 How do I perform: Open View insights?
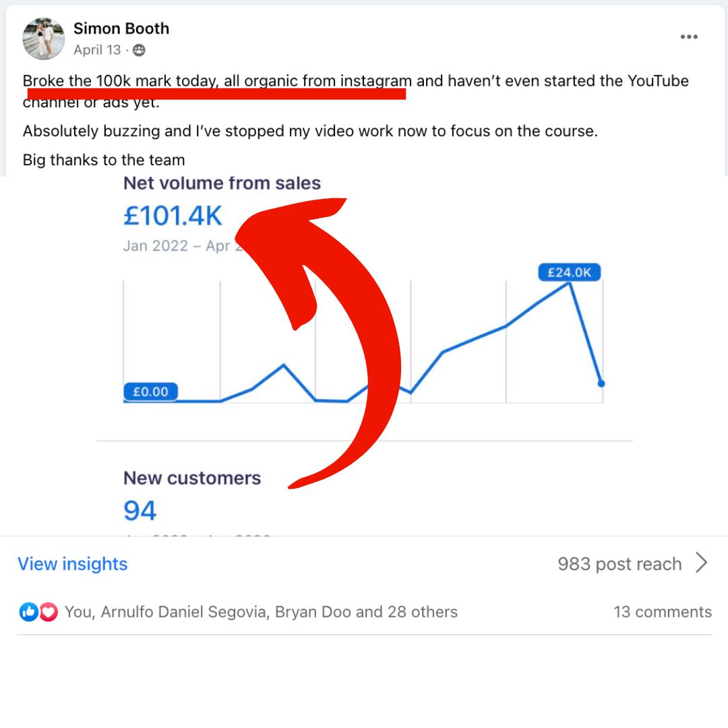coord(72,564)
